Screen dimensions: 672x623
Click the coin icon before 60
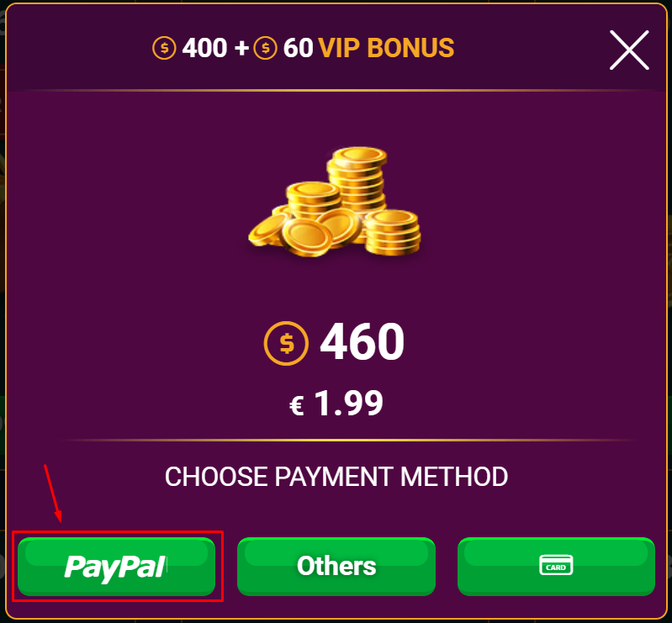click(x=265, y=48)
